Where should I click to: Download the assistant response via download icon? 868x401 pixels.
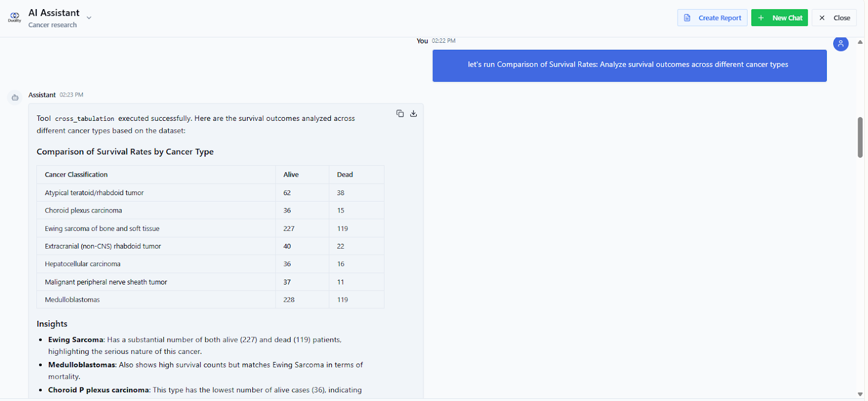(x=413, y=113)
